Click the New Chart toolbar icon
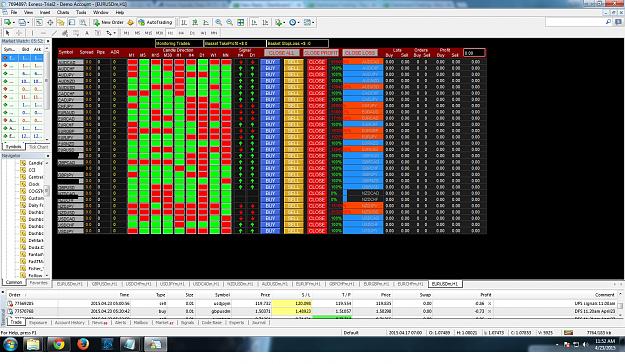 coord(8,22)
